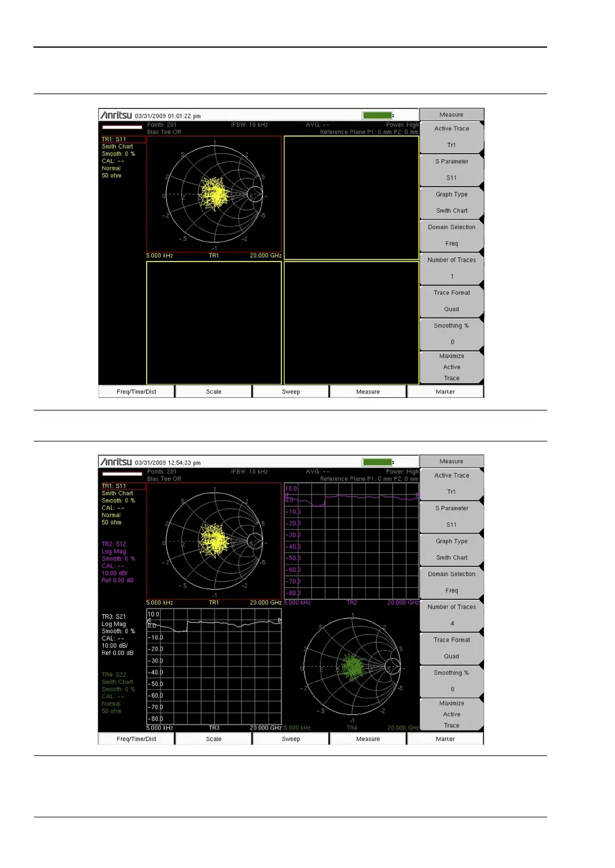Viewport: 615px width, 868px height.
Task: Click Measure menu title in upper screenshot
Action: pyautogui.click(x=452, y=114)
